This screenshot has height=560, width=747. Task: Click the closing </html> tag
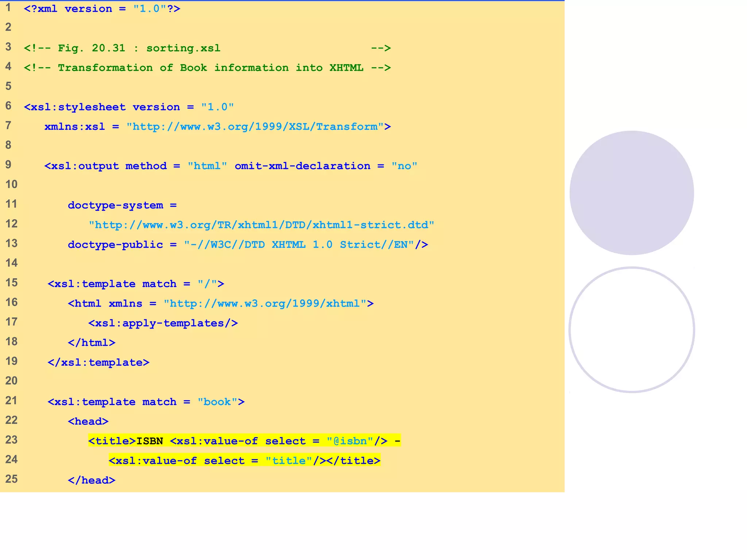click(92, 343)
